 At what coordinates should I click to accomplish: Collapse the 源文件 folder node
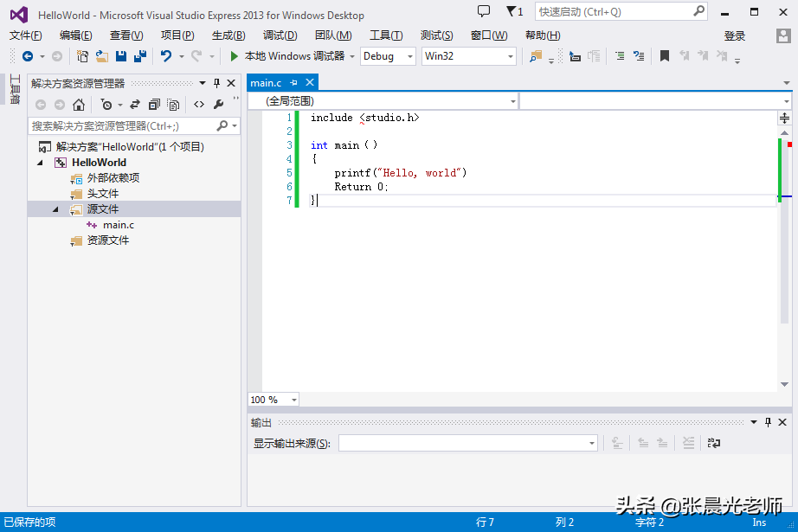coord(55,209)
